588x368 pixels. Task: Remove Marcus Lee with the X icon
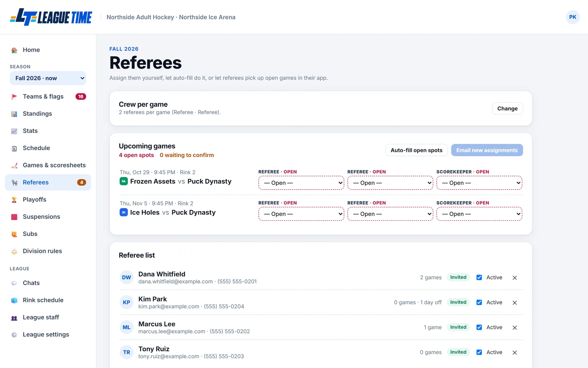coord(514,328)
